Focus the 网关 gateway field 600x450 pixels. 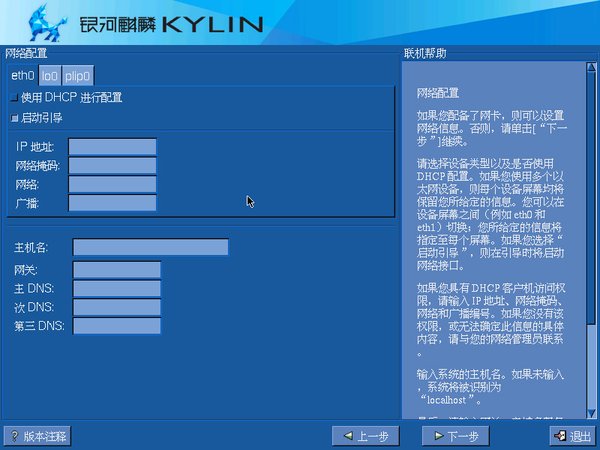tap(117, 270)
